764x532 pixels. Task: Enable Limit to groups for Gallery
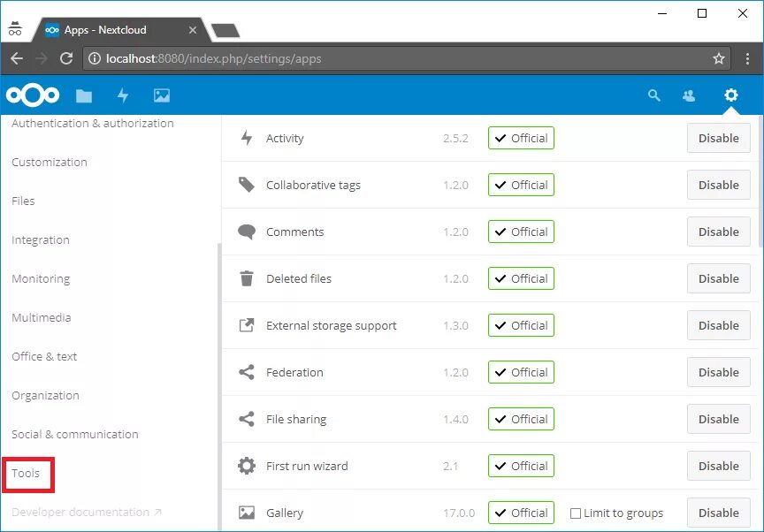click(x=576, y=513)
